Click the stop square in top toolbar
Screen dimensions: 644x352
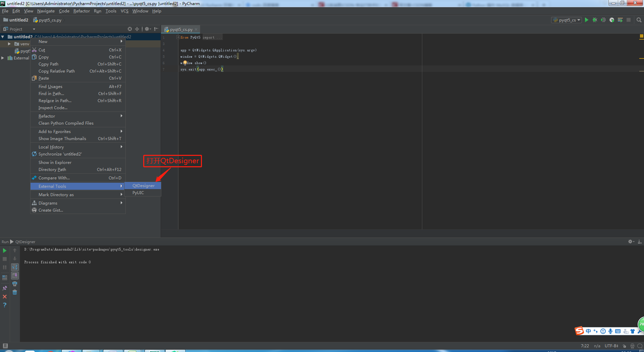pos(629,20)
